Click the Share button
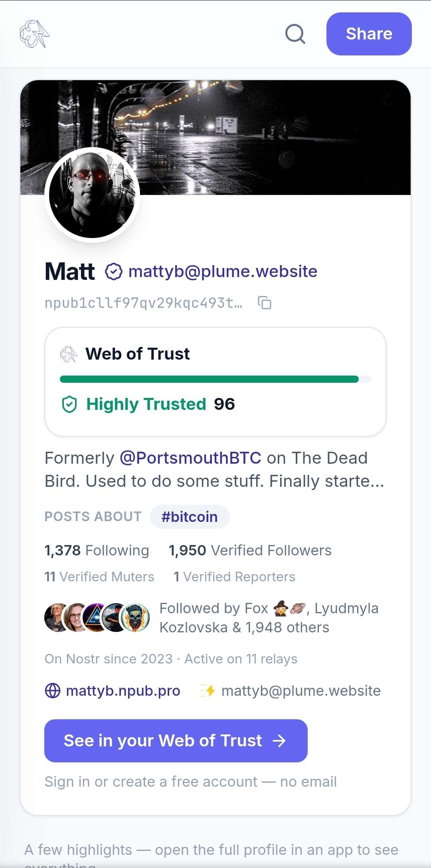The image size is (431, 868). tap(369, 34)
